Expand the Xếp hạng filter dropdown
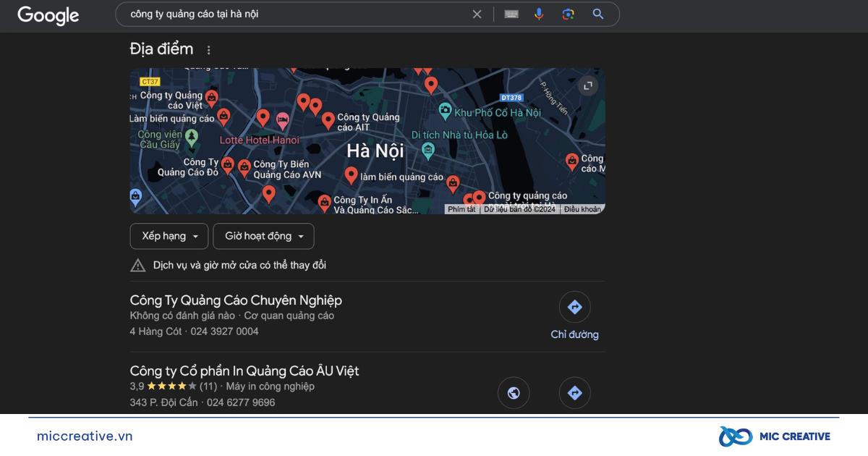868x456 pixels. 169,236
